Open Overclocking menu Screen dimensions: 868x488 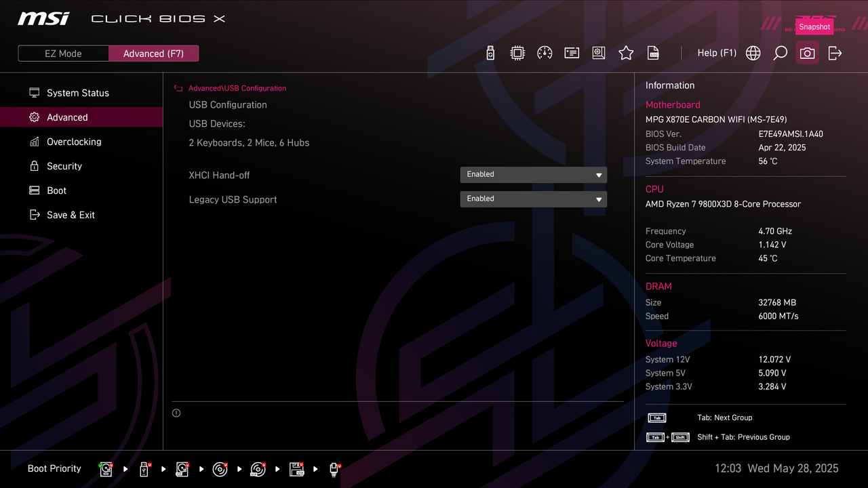pos(81,142)
